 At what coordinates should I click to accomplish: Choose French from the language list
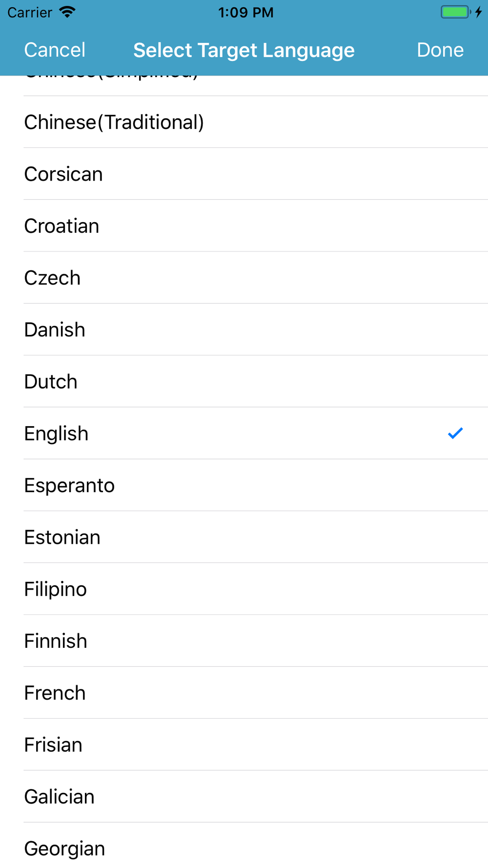[x=244, y=693]
